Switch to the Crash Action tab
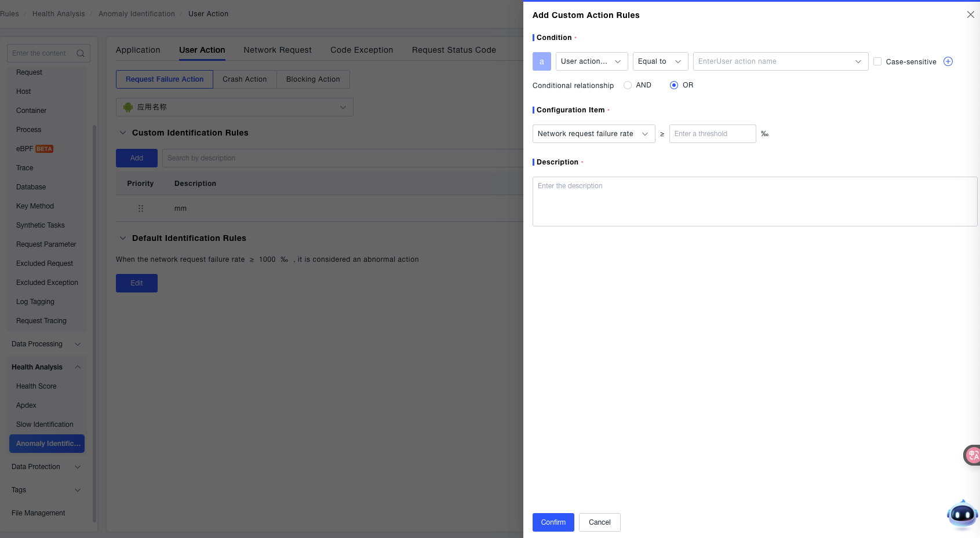 [x=245, y=79]
